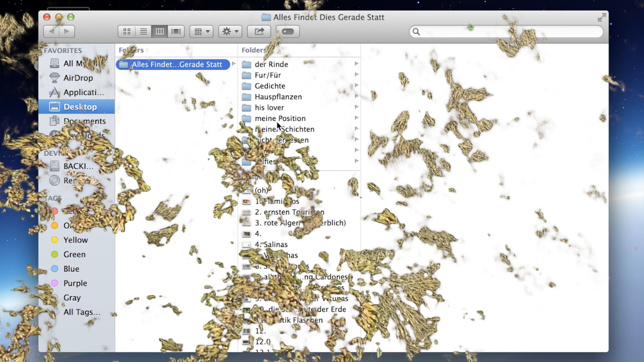Click the AirDrop sidebar icon
The width and height of the screenshot is (644, 362).
[x=54, y=78]
